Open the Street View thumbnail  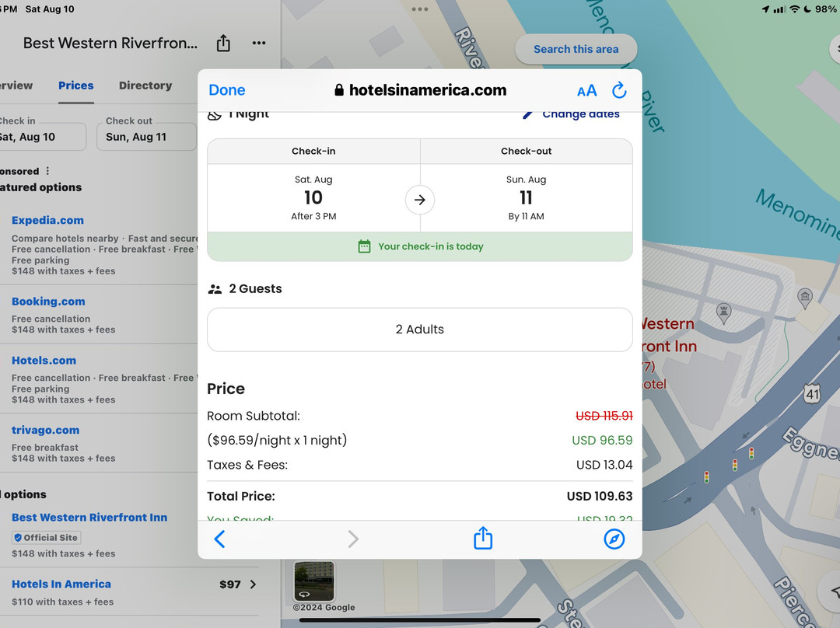pyautogui.click(x=313, y=581)
